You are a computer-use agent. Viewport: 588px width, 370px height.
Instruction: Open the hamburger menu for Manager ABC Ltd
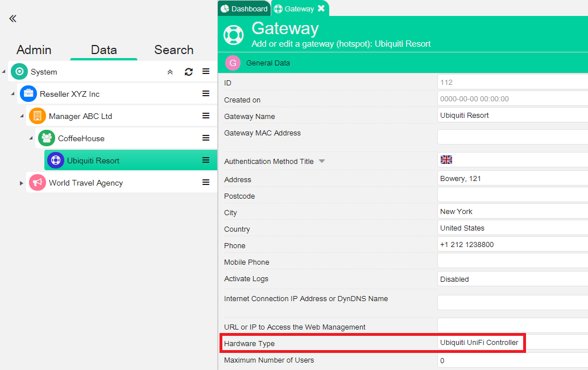206,116
